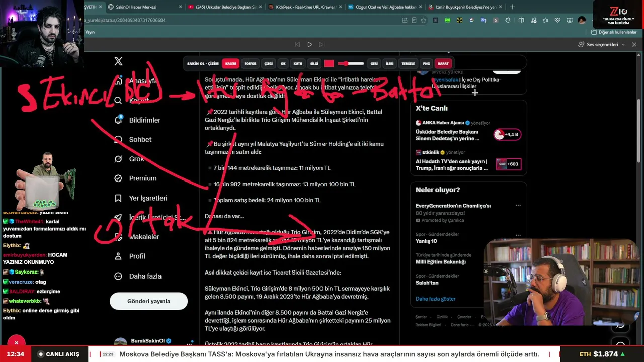Toggle split screen browser icon

click(521, 20)
